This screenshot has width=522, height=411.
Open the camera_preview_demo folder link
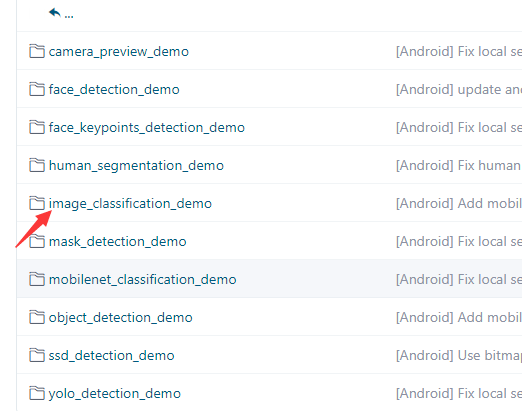119,52
